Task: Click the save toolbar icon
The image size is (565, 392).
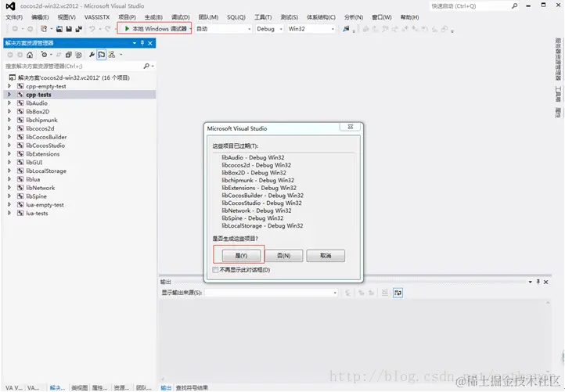Action: [69, 29]
